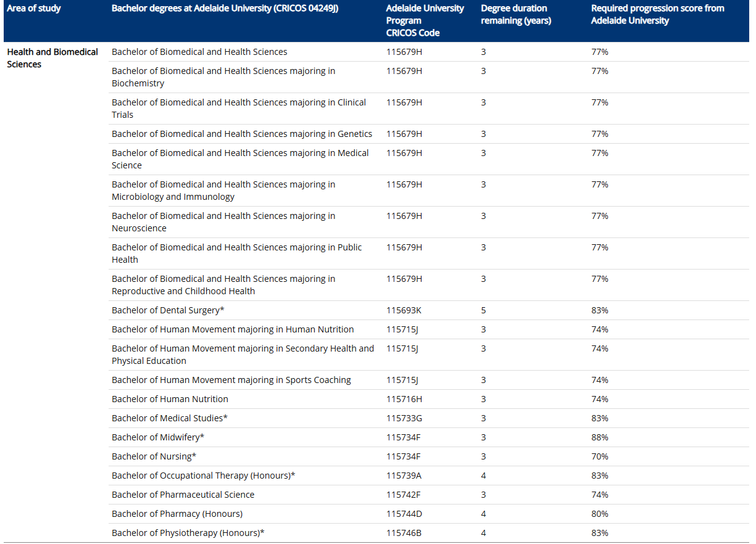Image resolution: width=756 pixels, height=544 pixels.
Task: Select "Bachelor of Pharmacy (Honours)"
Action: pyautogui.click(x=177, y=514)
